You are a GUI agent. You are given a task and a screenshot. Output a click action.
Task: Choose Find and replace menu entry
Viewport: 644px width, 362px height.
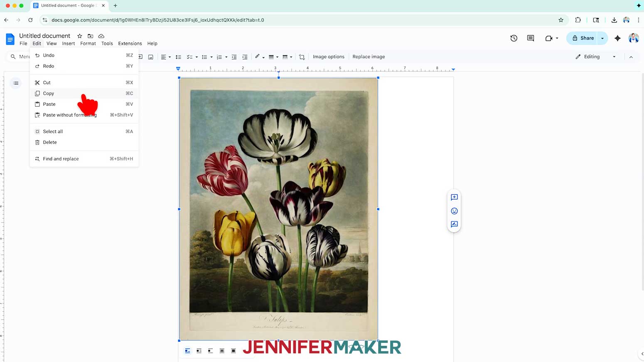(x=84, y=159)
